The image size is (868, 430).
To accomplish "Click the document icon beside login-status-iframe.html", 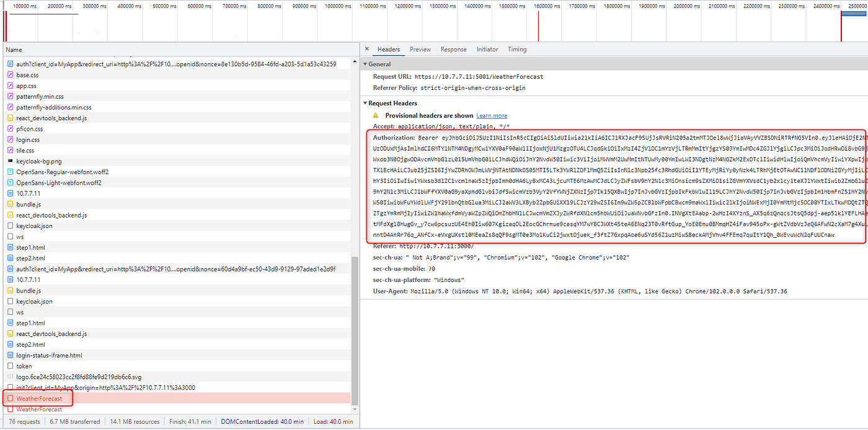I will [10, 355].
